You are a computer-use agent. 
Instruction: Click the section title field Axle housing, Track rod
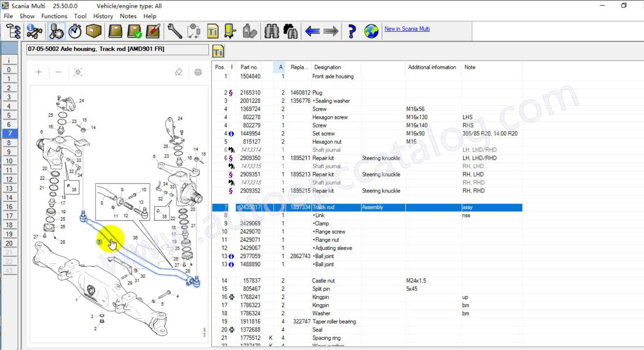118,49
